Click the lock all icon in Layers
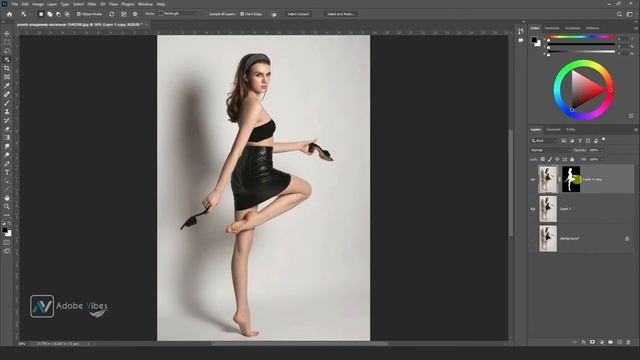This screenshot has width=640, height=360. coord(572,159)
